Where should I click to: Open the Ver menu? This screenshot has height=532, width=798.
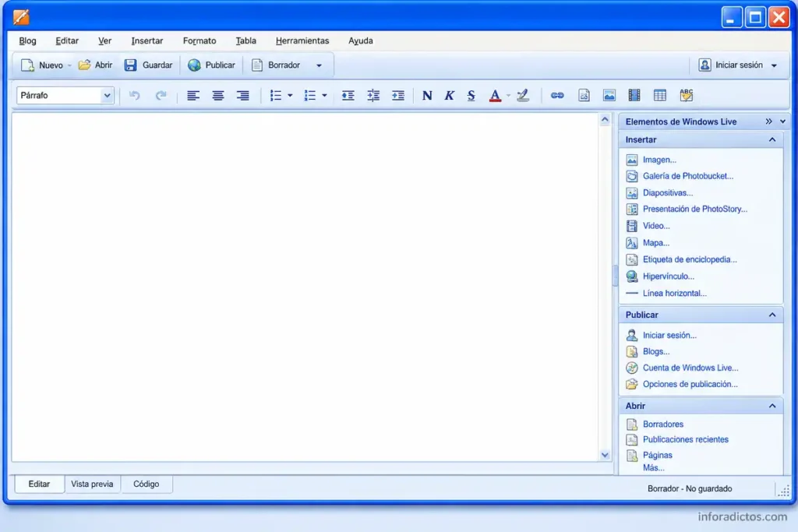coord(105,41)
